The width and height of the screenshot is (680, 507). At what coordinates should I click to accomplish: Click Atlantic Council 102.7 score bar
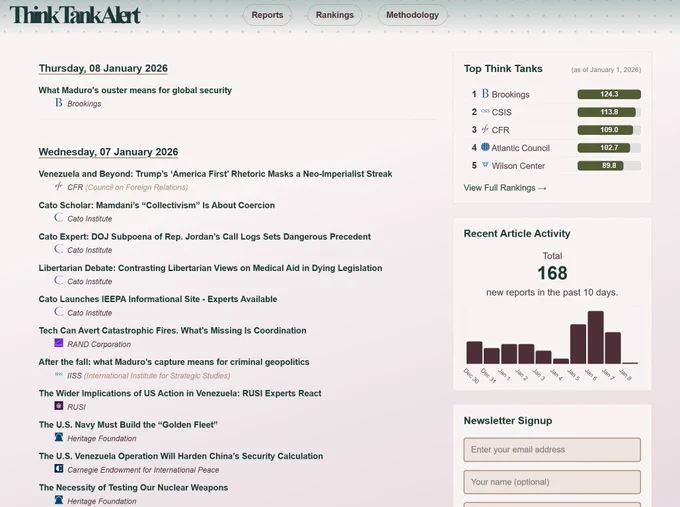609,147
